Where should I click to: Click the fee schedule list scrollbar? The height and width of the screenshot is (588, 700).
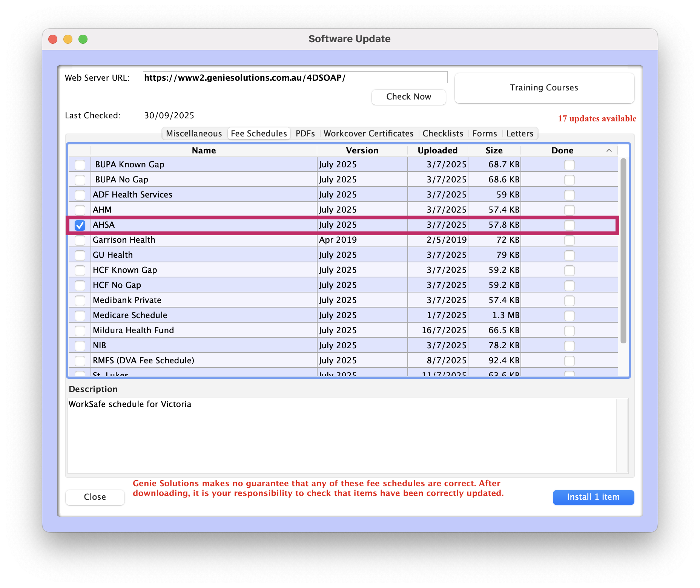coord(623,251)
